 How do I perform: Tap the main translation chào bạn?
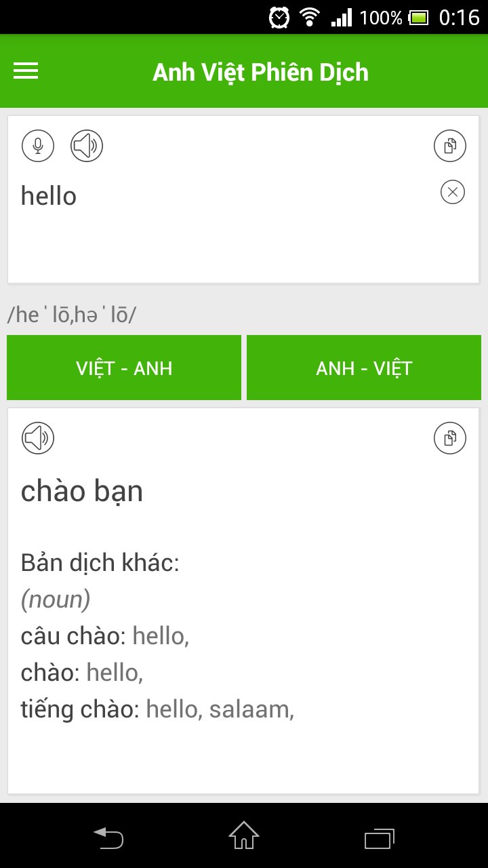click(x=82, y=492)
